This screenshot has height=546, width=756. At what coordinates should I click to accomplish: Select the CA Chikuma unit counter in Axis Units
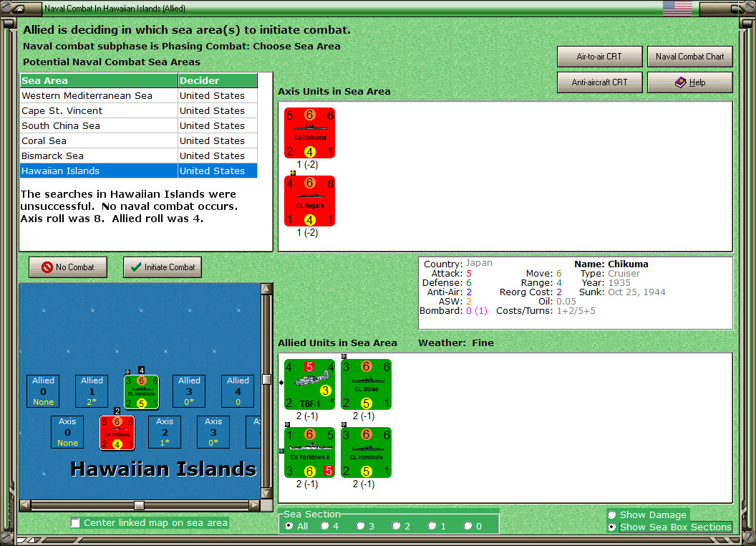click(309, 133)
